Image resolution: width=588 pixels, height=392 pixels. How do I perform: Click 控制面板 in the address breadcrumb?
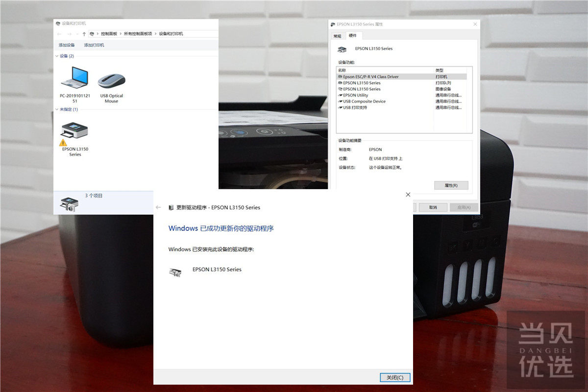tap(109, 34)
